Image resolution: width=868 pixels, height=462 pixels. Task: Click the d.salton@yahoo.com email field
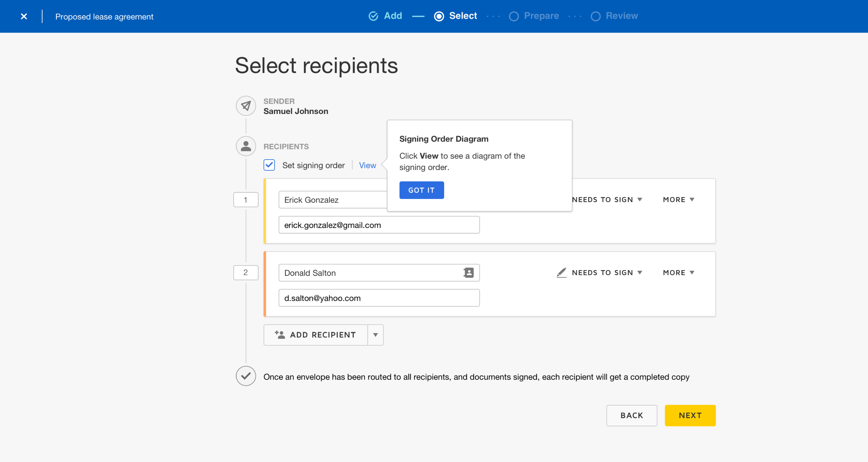click(x=379, y=298)
